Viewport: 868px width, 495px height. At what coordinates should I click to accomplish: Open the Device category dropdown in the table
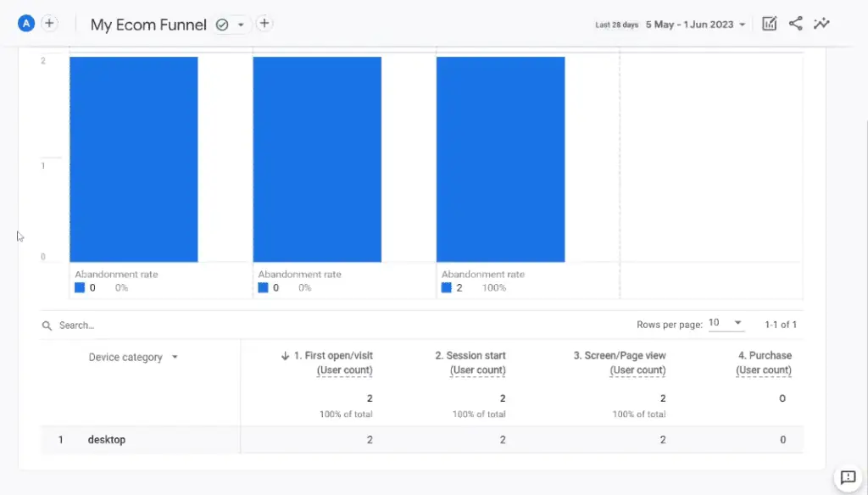[131, 357]
